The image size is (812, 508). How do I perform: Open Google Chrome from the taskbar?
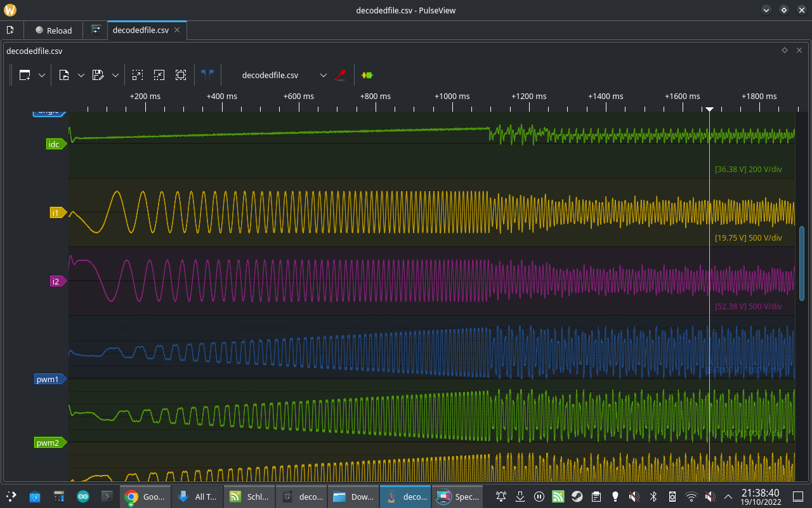(145, 497)
